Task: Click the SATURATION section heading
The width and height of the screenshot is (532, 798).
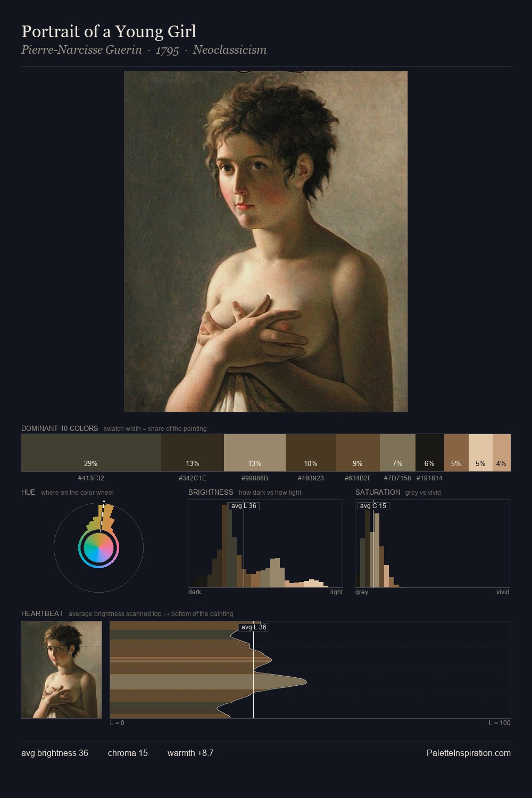Action: (x=378, y=492)
